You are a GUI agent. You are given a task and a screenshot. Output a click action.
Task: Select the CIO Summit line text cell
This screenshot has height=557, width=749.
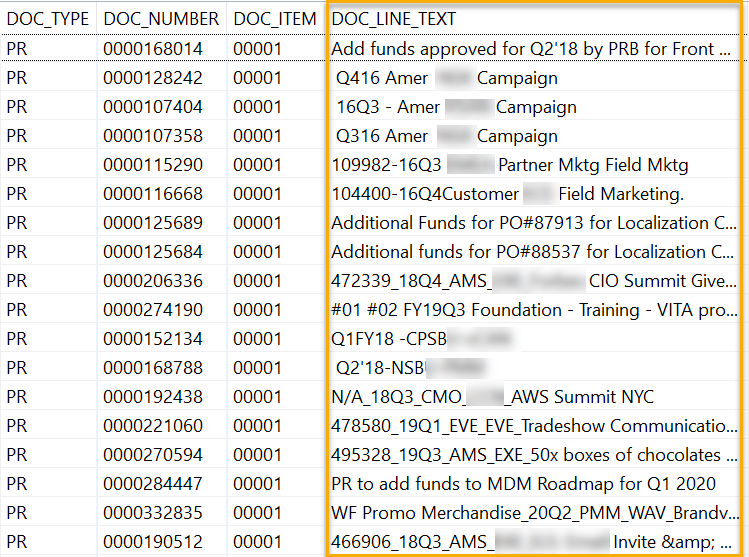(x=533, y=281)
